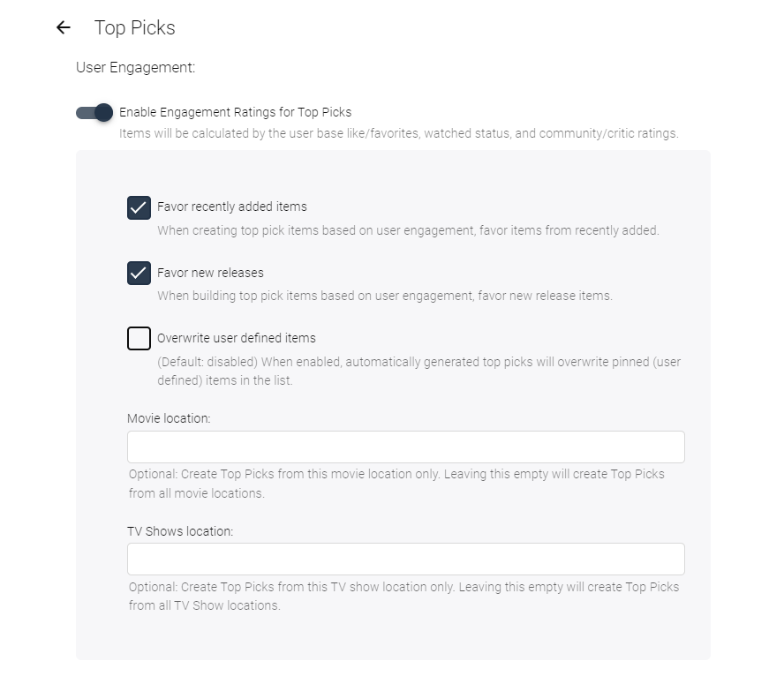
Task: Click the Enable Engagement Ratings label text
Action: click(x=234, y=112)
